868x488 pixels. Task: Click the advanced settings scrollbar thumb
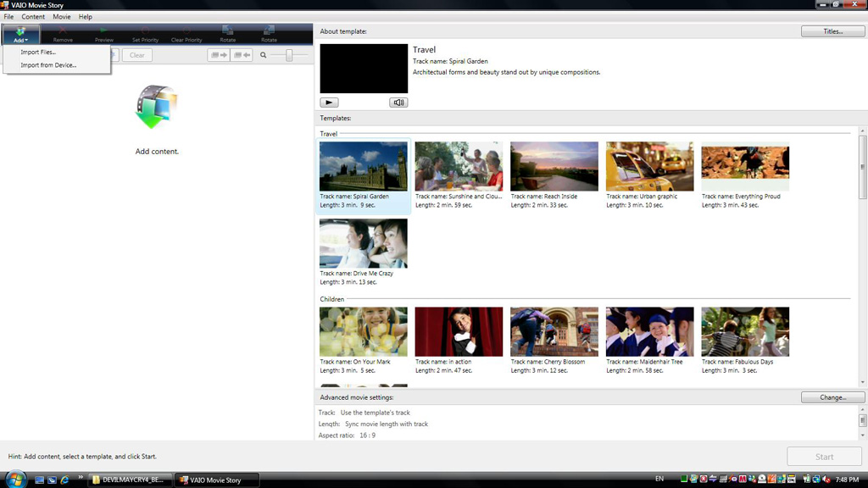click(862, 420)
